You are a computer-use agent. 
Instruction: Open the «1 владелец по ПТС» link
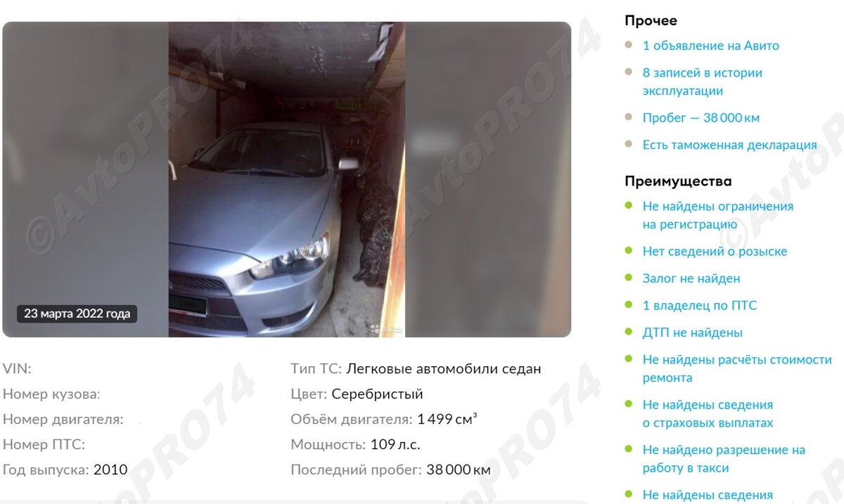[699, 306]
